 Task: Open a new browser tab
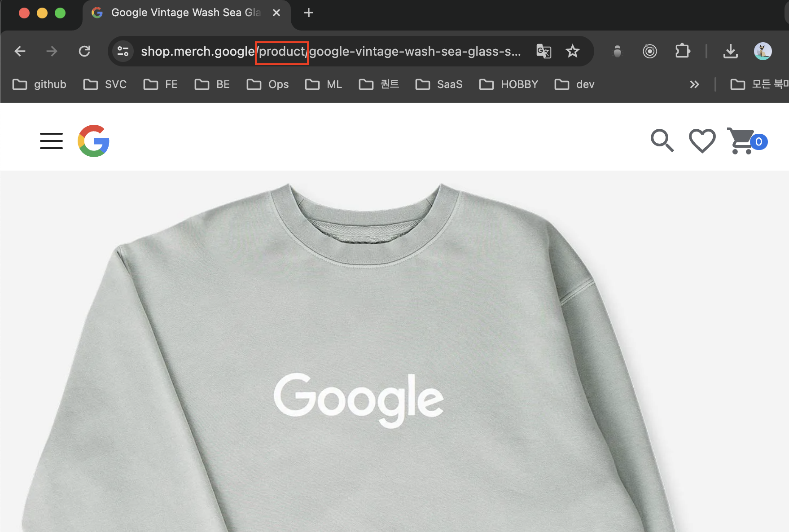pyautogui.click(x=309, y=13)
